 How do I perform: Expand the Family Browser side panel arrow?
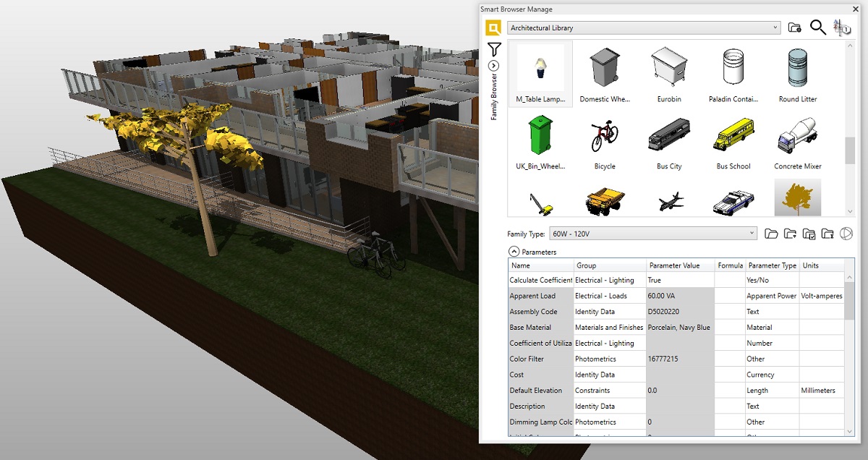click(x=494, y=66)
